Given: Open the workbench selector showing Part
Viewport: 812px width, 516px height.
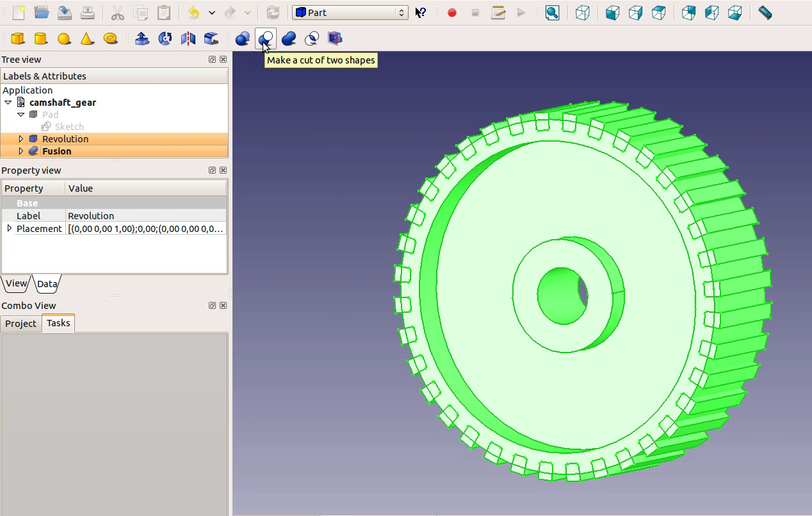Looking at the screenshot, I should 350,12.
